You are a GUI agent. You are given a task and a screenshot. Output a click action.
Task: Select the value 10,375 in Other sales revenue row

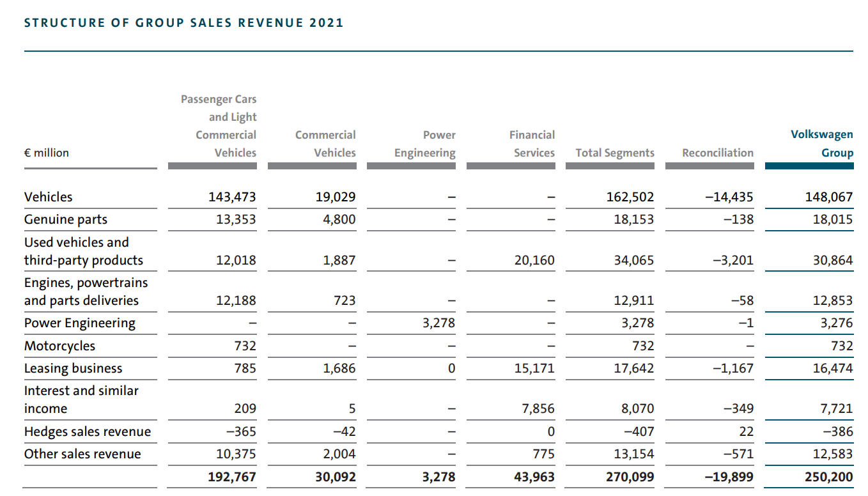pyautogui.click(x=235, y=454)
